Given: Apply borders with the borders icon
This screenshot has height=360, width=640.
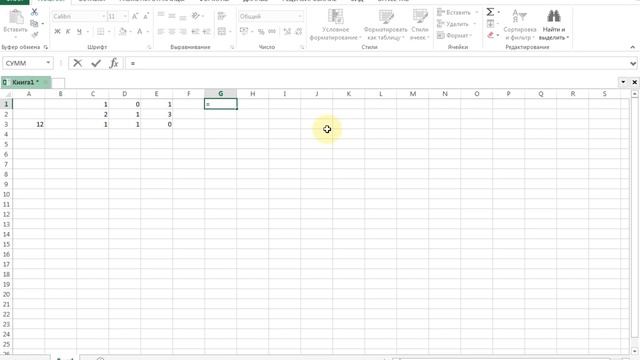Looking at the screenshot, I should click(100, 31).
